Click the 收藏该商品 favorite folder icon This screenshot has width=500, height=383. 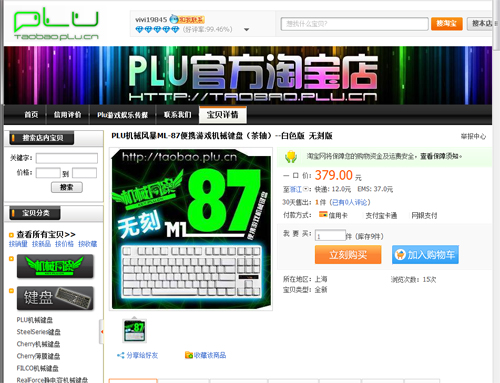[x=189, y=355]
